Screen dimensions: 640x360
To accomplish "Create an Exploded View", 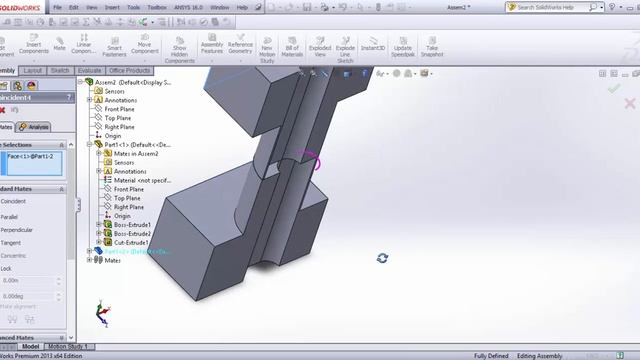I will coord(320,47).
